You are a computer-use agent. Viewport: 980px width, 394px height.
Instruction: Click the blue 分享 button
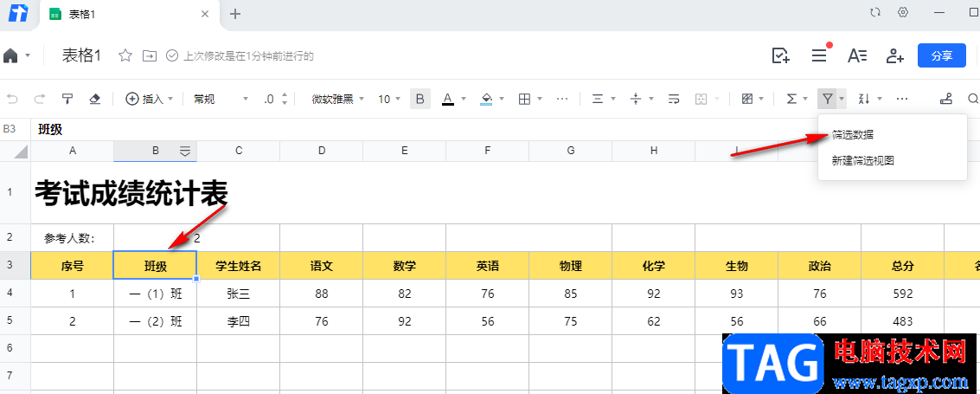(941, 55)
